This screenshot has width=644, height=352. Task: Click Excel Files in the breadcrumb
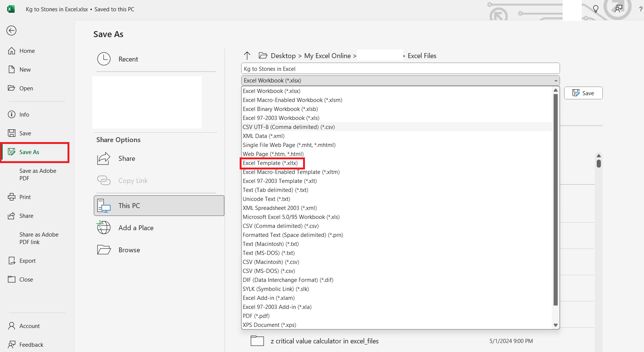(x=422, y=56)
